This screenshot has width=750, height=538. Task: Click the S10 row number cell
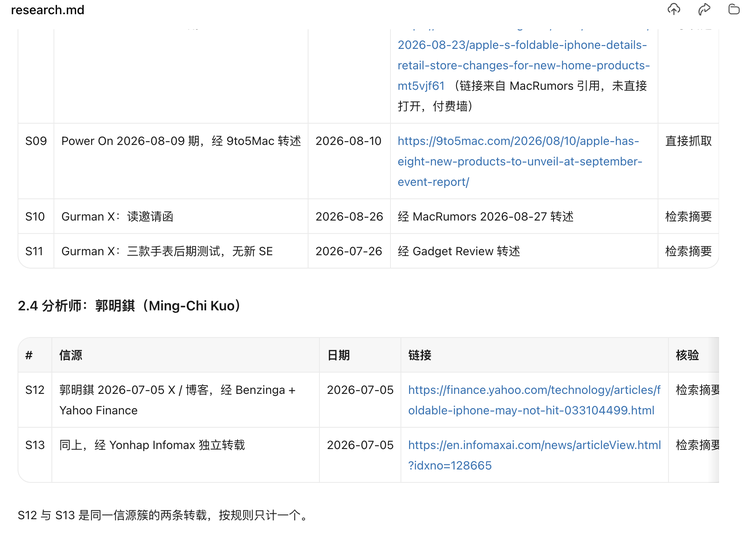(35, 217)
